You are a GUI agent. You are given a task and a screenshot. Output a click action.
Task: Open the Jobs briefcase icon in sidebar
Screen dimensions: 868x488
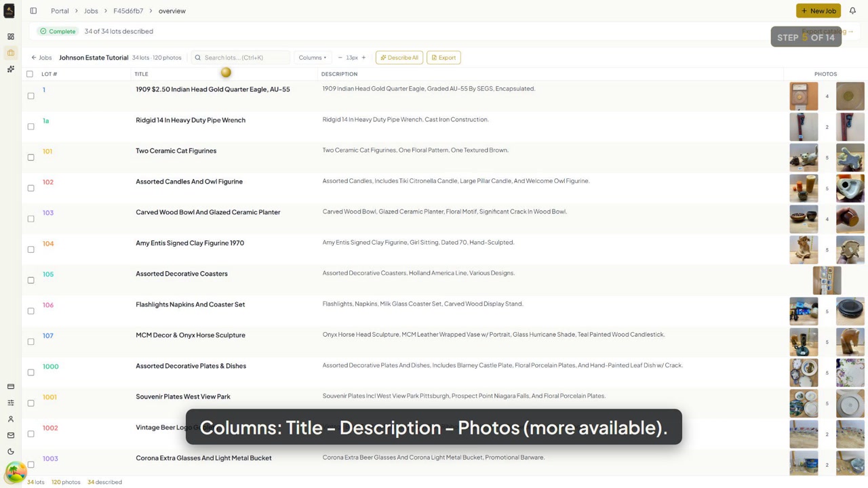click(10, 53)
